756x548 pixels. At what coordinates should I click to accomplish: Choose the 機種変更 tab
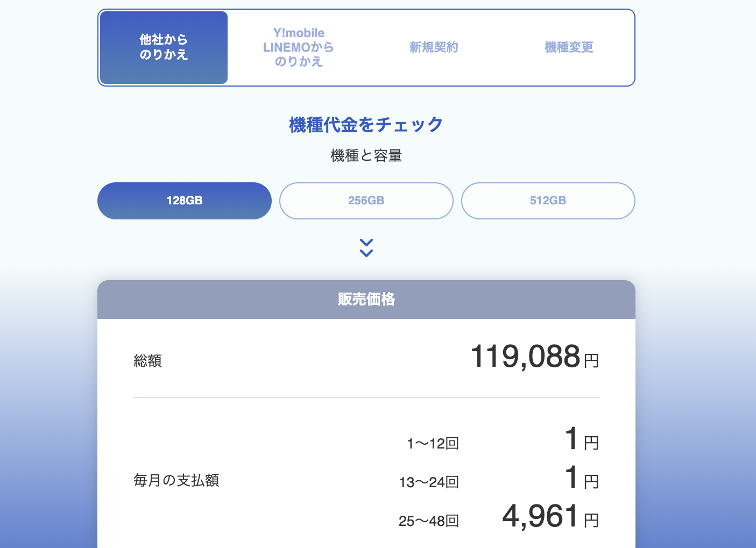point(569,47)
